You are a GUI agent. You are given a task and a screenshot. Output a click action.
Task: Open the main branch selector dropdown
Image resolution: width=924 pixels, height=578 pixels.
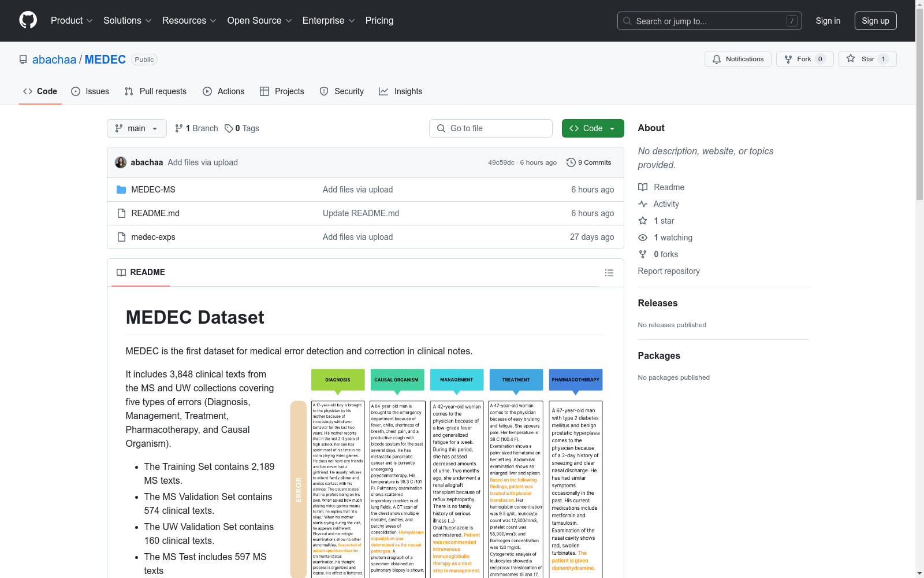tap(136, 128)
